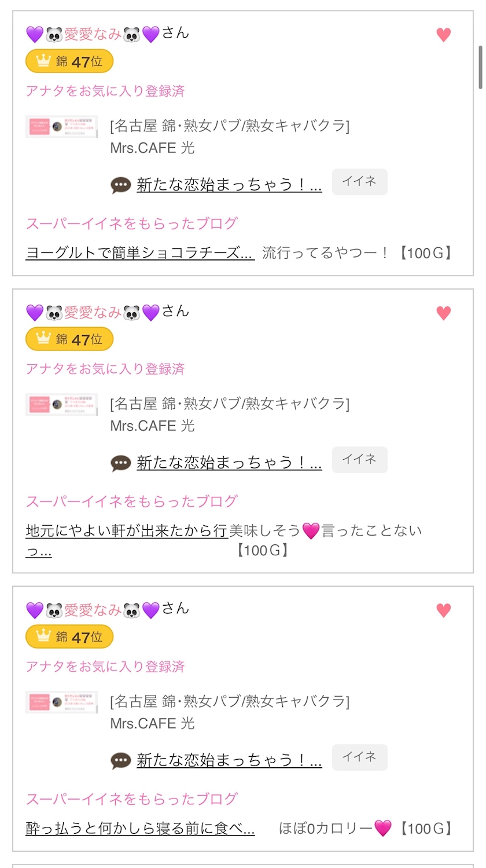Click speech bubble icon in third card
Screen dimensions: 486x868
[x=121, y=761]
